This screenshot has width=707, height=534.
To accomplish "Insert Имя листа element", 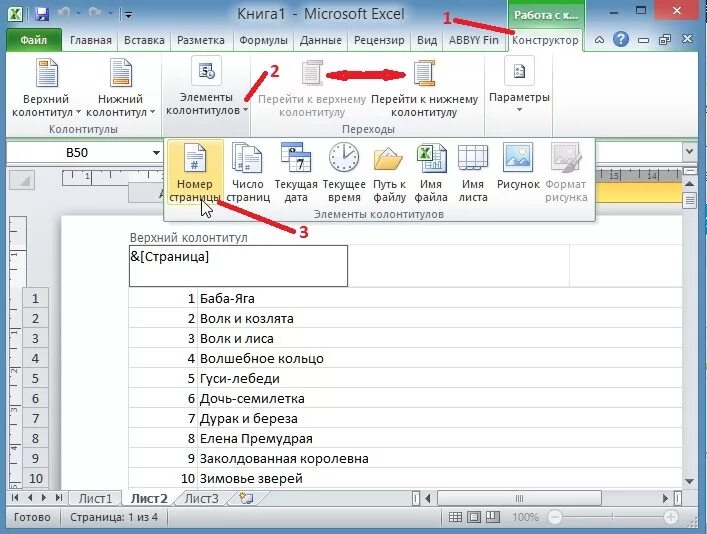I will coord(473,173).
